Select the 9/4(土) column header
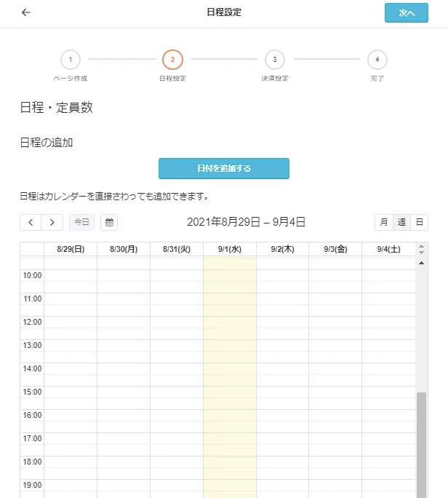The width and height of the screenshot is (448, 498). tap(388, 249)
